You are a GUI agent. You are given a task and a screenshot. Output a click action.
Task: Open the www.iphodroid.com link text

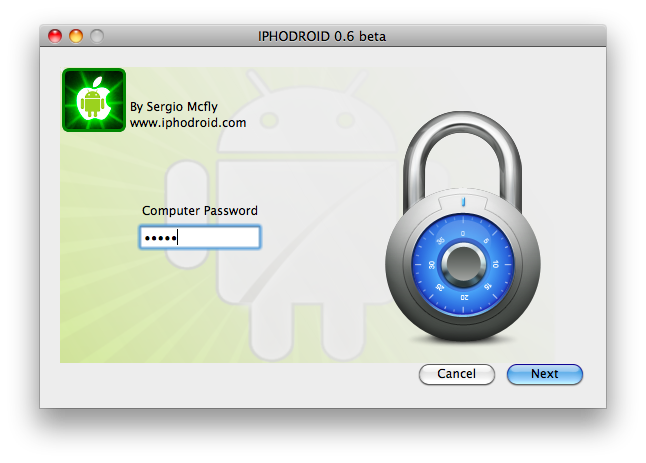188,123
